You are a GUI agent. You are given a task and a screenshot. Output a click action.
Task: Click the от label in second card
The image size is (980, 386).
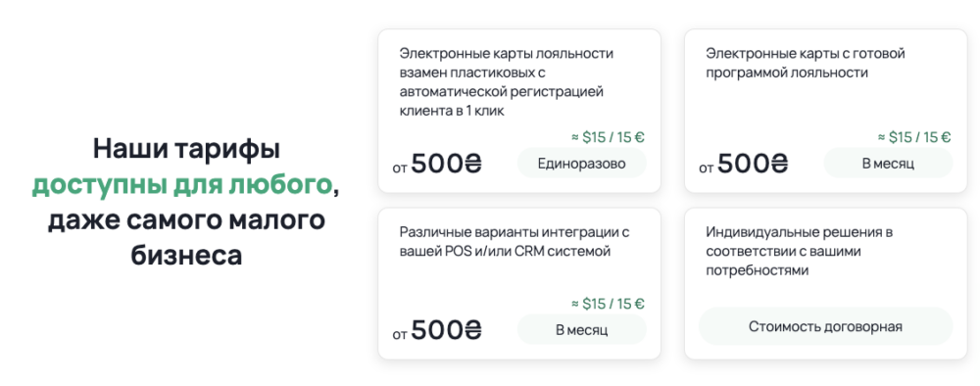tap(707, 168)
